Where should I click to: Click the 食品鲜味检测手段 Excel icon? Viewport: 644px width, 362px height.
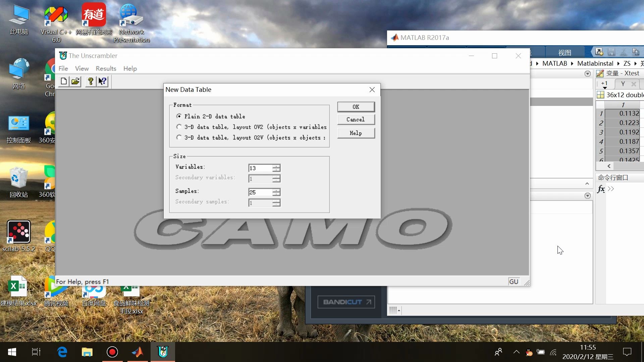click(131, 292)
